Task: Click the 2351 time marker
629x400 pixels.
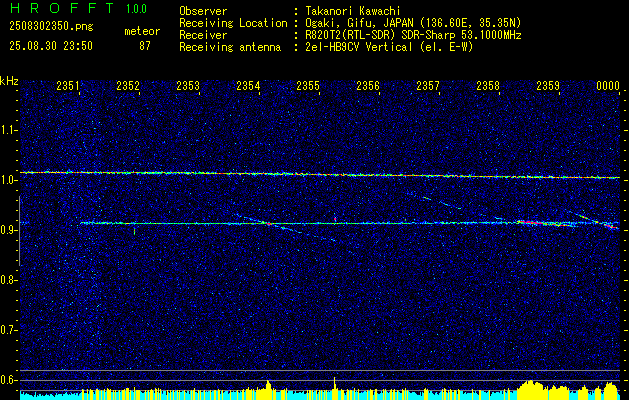Action: [x=68, y=85]
